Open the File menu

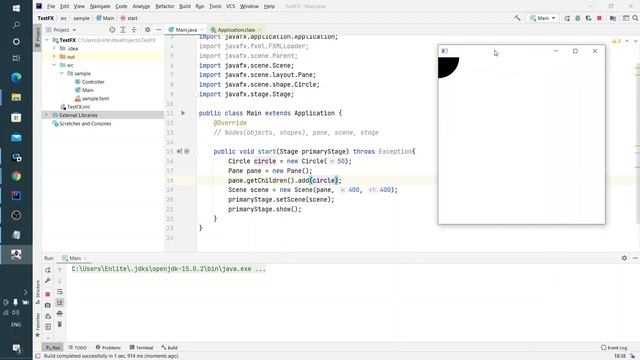pyautogui.click(x=51, y=6)
